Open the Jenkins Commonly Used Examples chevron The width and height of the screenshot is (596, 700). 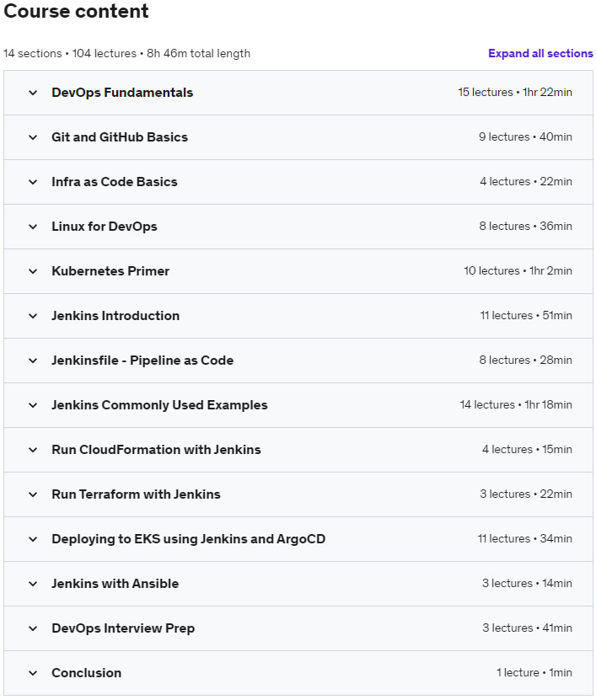point(33,405)
